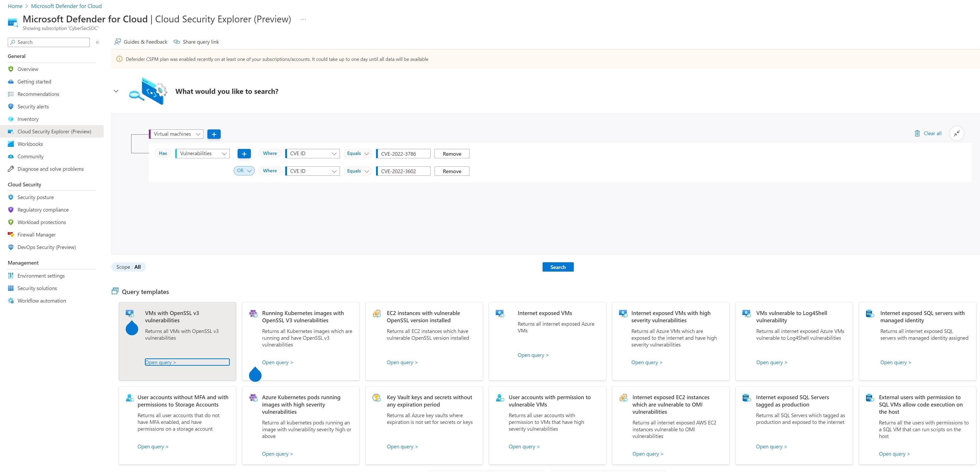Expand the Virtual machines dropdown

176,134
